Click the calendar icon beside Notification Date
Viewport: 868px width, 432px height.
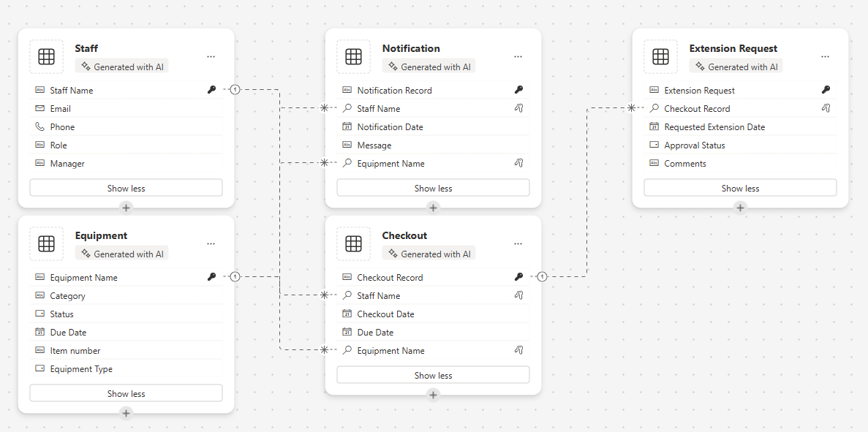pyautogui.click(x=346, y=126)
